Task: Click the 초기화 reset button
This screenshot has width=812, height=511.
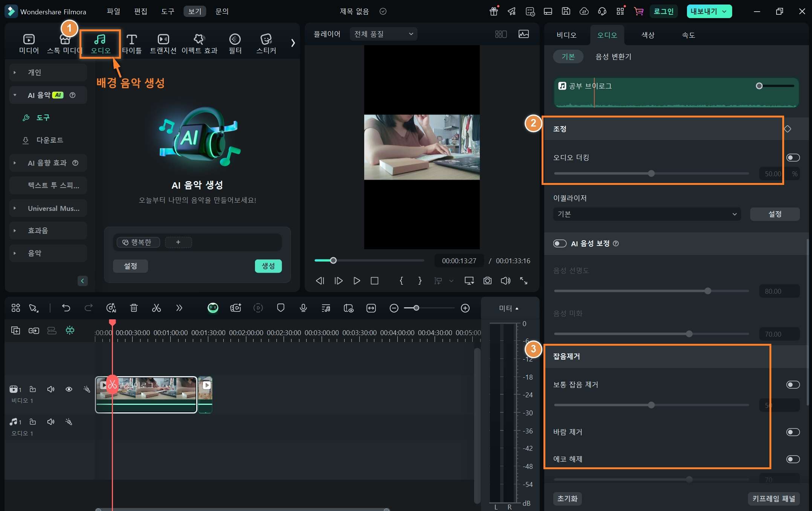Action: [567, 499]
